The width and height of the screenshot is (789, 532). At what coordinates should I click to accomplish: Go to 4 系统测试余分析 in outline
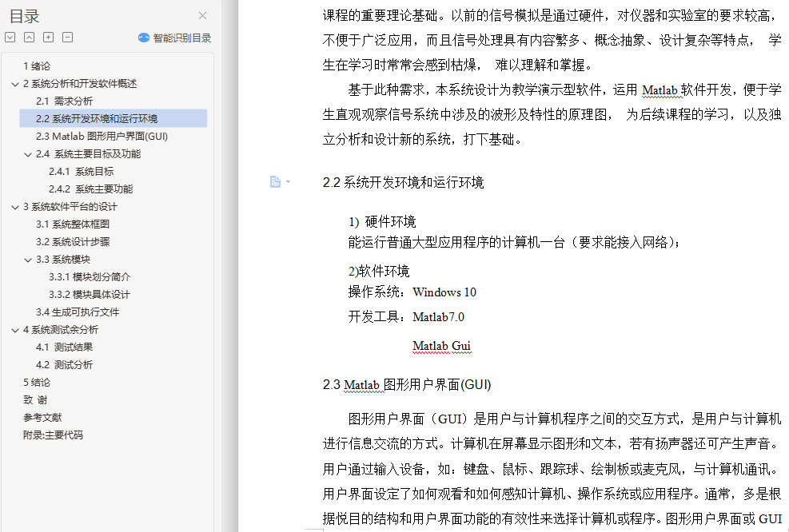click(61, 330)
